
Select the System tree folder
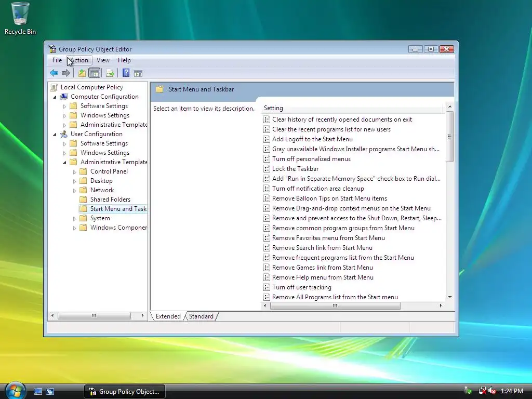coord(100,218)
